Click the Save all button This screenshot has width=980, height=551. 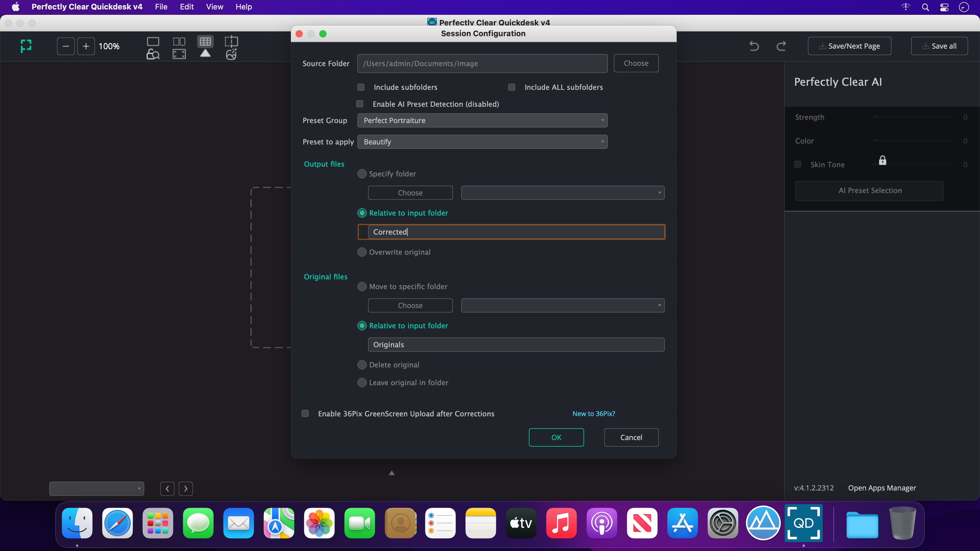939,46
